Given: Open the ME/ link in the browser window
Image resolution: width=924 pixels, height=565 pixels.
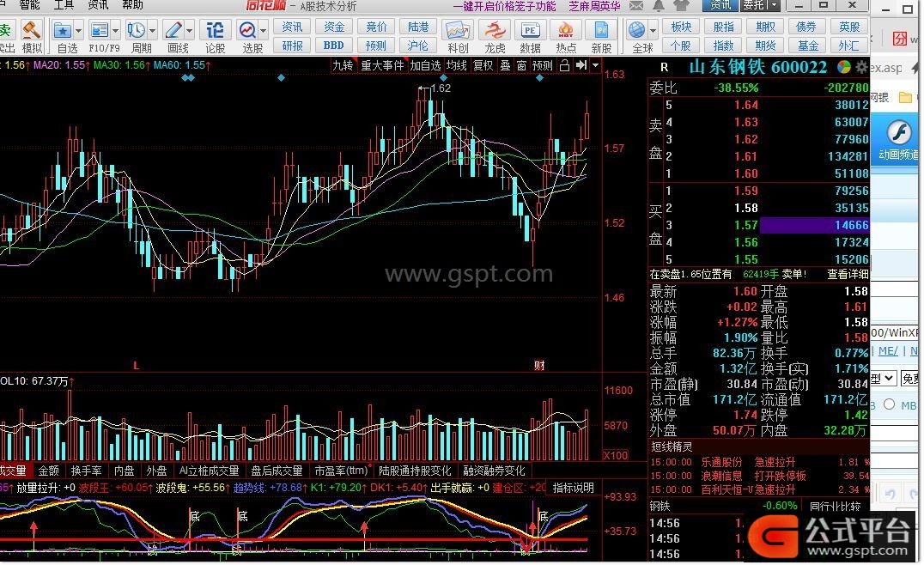Looking at the screenshot, I should click(x=888, y=351).
